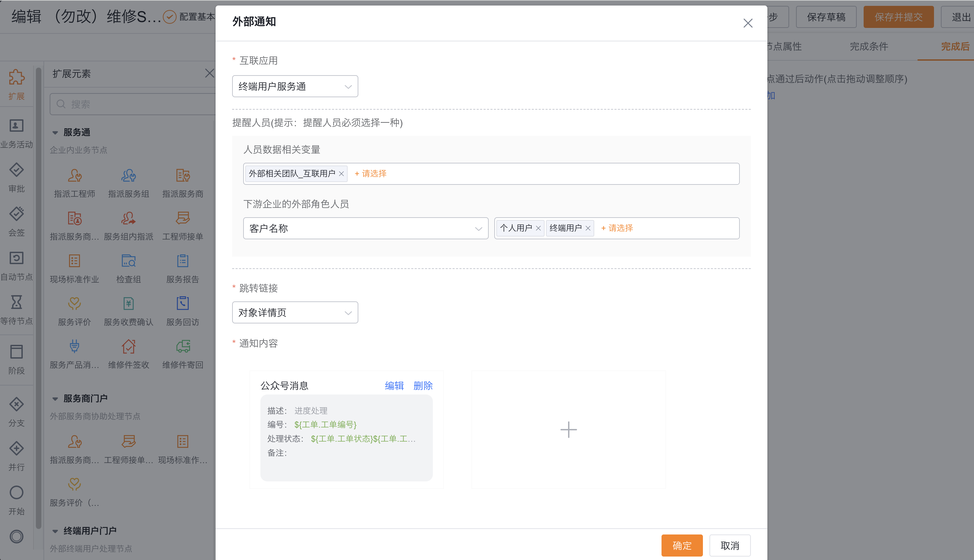
Task: Remove the 外部相关团队_互联用户 tag
Action: [341, 174]
